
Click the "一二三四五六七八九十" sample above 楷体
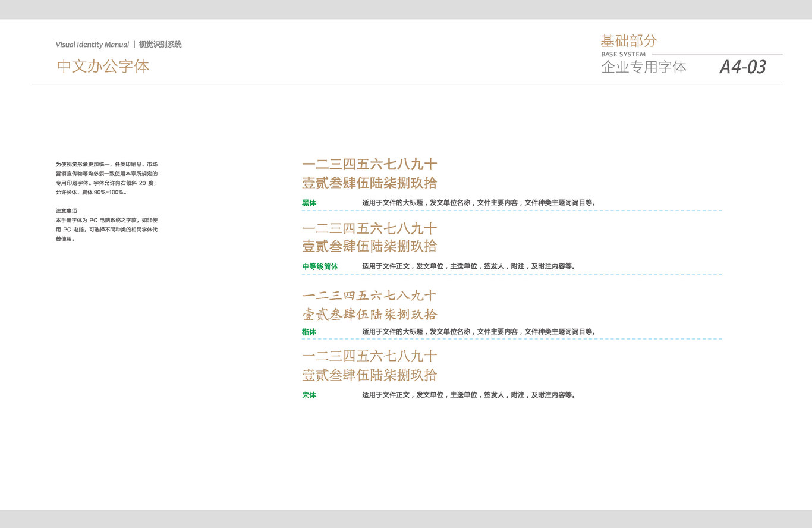[370, 296]
